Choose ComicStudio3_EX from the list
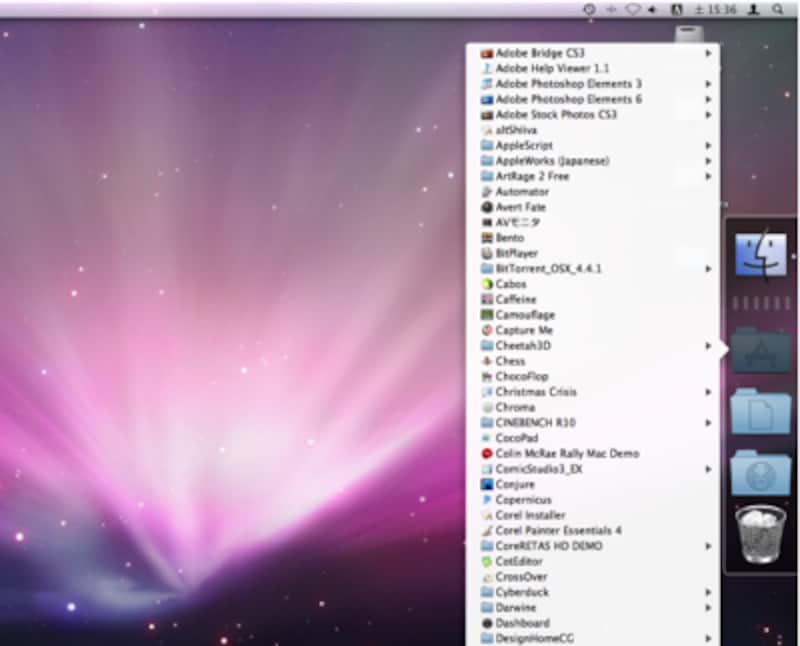 pos(593,469)
